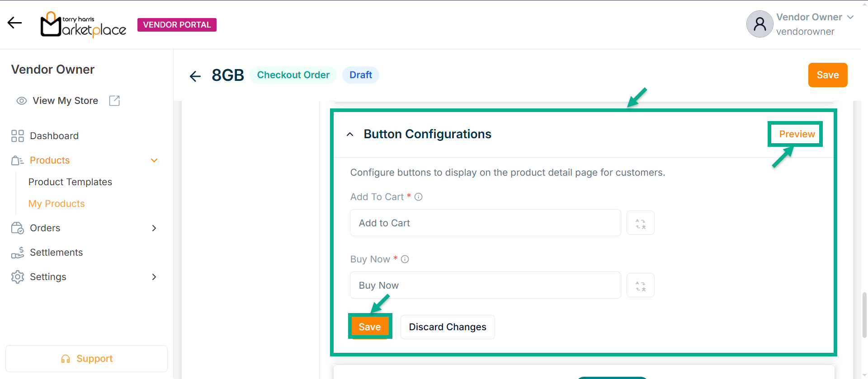Expand the Orders submenu
Screen dimensions: 868x379
click(x=154, y=228)
